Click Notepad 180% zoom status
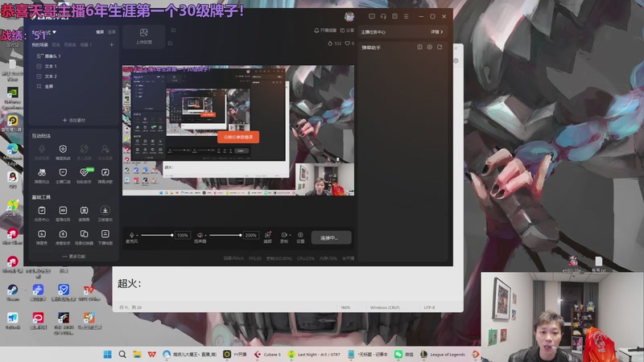The image size is (644, 362). tap(345, 307)
